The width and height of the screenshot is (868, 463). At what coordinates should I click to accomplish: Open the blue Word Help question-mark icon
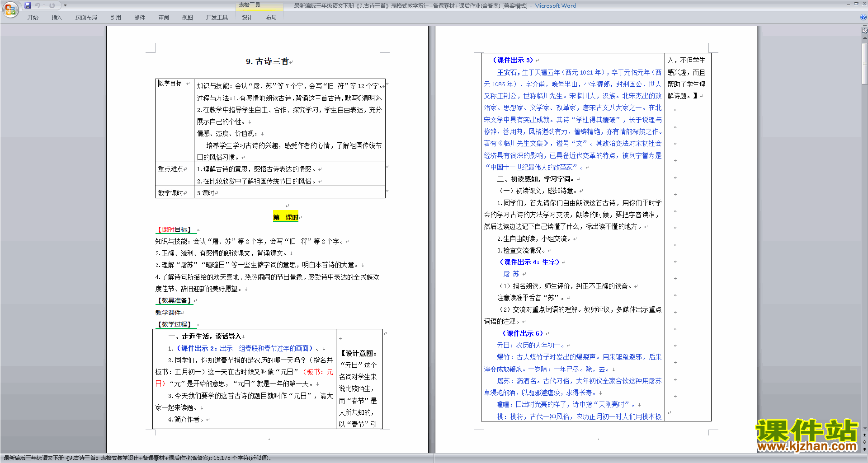click(863, 17)
